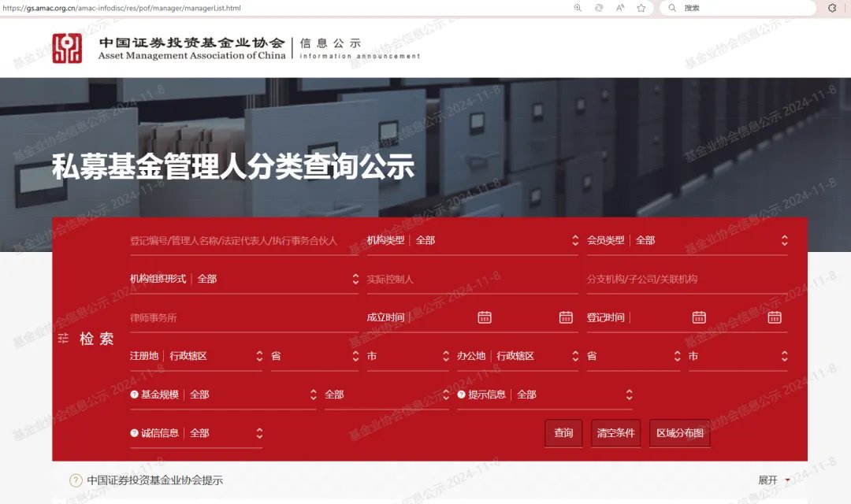
Task: Open the 机构类型 dropdown
Action: click(472, 240)
